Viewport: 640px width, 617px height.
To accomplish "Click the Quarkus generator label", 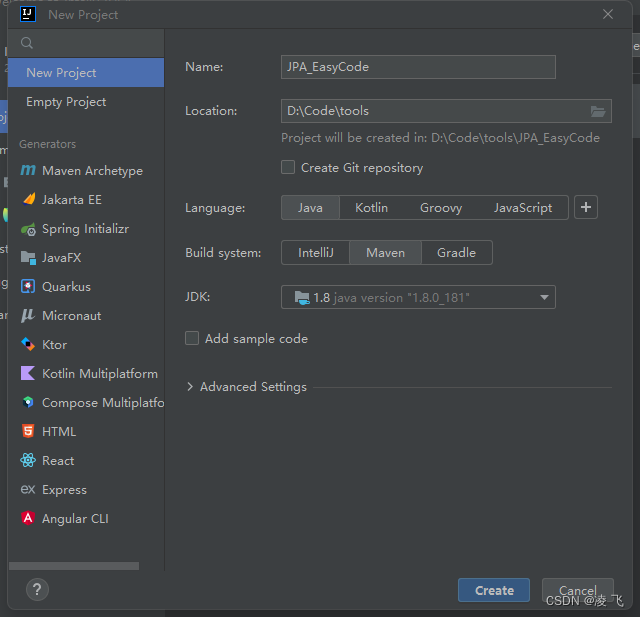I will tap(66, 286).
